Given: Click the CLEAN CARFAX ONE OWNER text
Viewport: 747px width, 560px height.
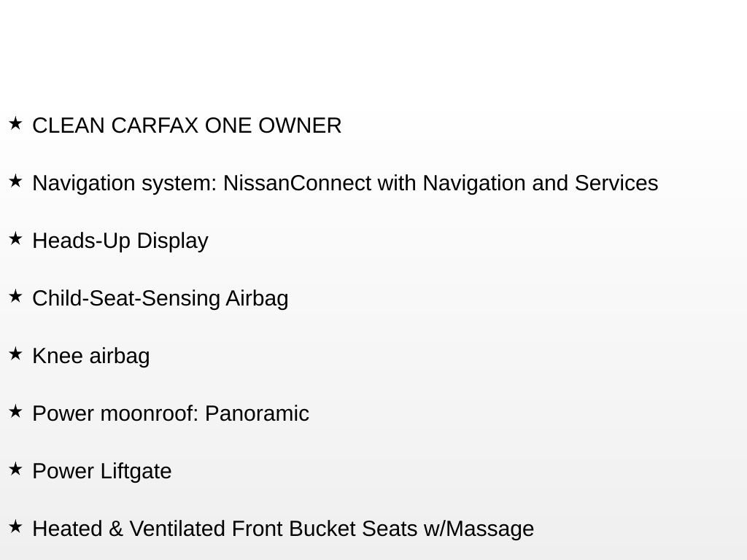Looking at the screenshot, I should [187, 125].
